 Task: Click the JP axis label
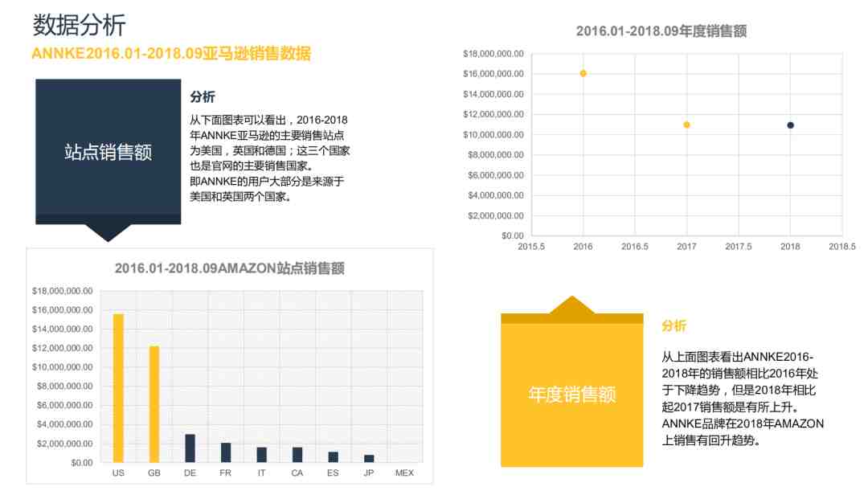click(x=369, y=472)
